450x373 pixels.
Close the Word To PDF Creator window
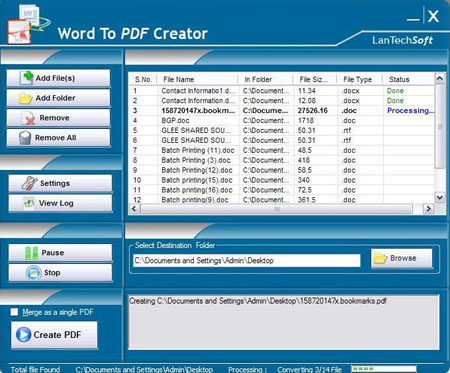point(433,16)
